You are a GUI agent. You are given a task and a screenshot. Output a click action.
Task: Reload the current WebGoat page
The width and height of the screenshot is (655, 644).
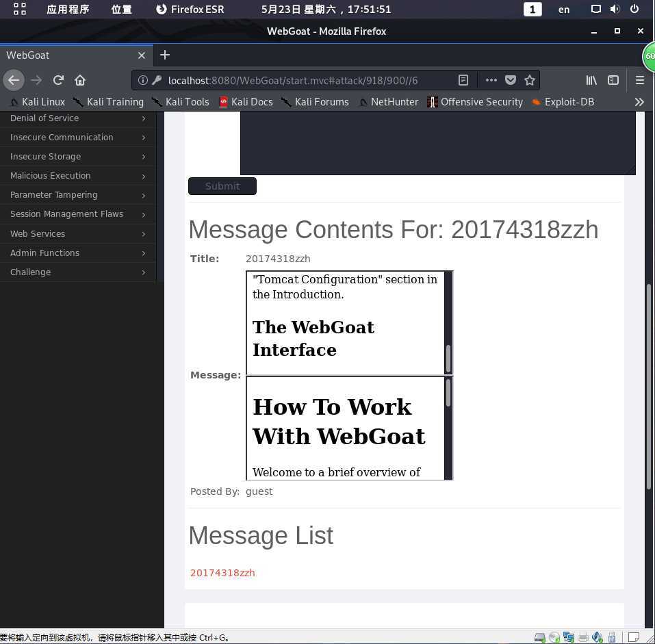(58, 80)
